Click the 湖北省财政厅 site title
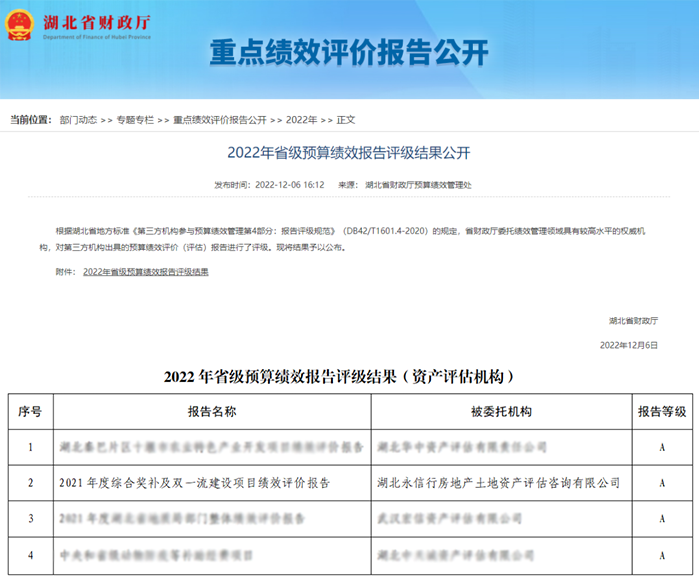 pyautogui.click(x=97, y=22)
